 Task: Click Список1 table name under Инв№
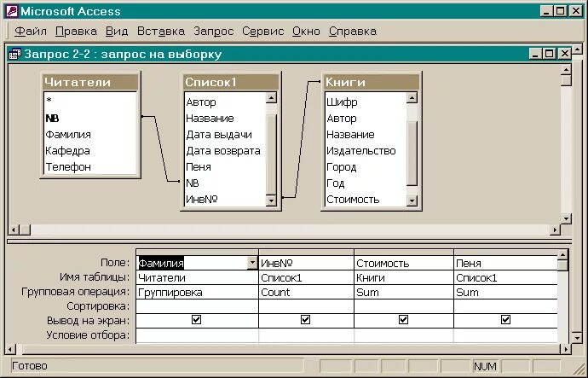(306, 278)
